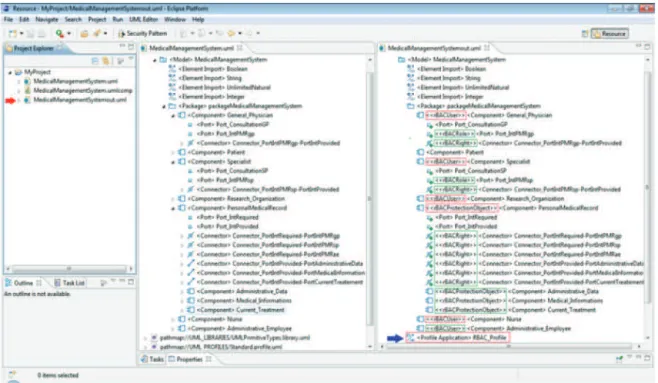The height and width of the screenshot is (383, 658).
Task: Select RBACUser Component General_Physician in right editor
Action: [488, 115]
